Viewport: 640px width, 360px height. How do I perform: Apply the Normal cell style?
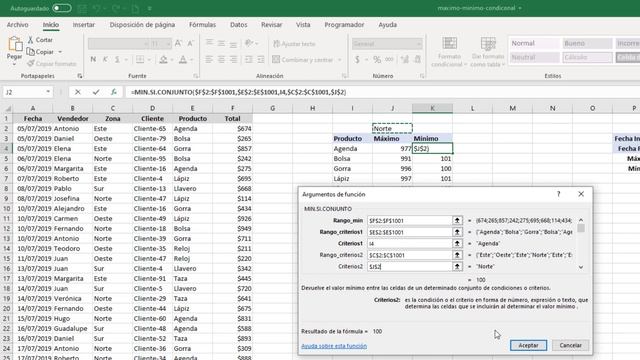533,43
